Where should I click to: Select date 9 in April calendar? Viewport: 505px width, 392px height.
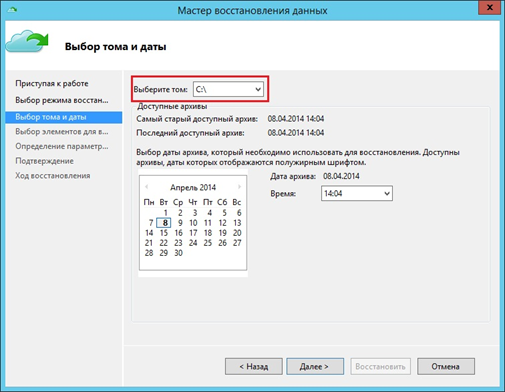(180, 223)
